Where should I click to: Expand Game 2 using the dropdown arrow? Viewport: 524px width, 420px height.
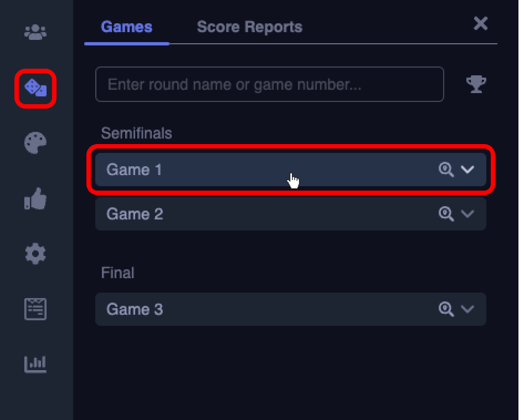(x=467, y=214)
